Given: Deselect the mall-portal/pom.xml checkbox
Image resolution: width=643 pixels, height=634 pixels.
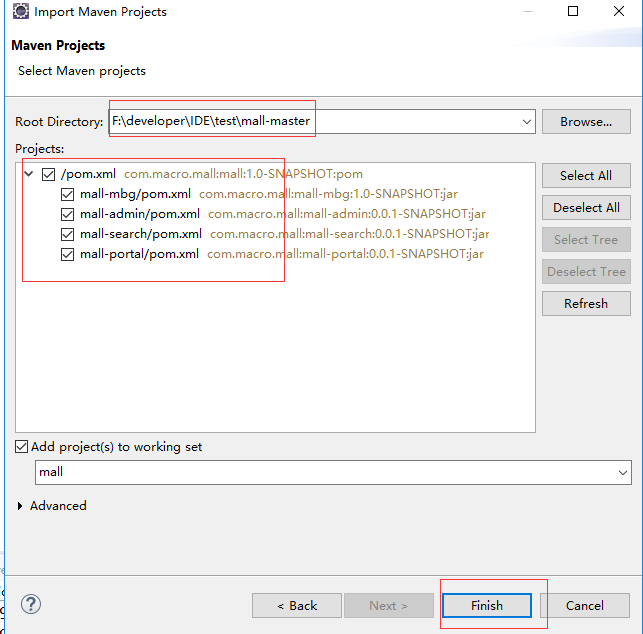Looking at the screenshot, I should pyautogui.click(x=67, y=254).
